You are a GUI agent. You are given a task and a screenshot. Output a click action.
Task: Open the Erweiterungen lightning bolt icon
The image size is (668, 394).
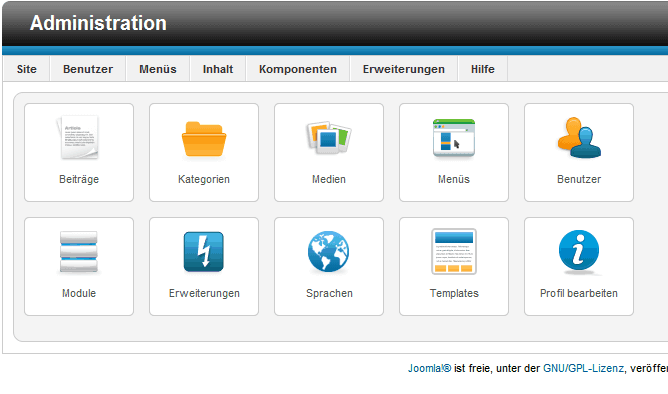204,252
